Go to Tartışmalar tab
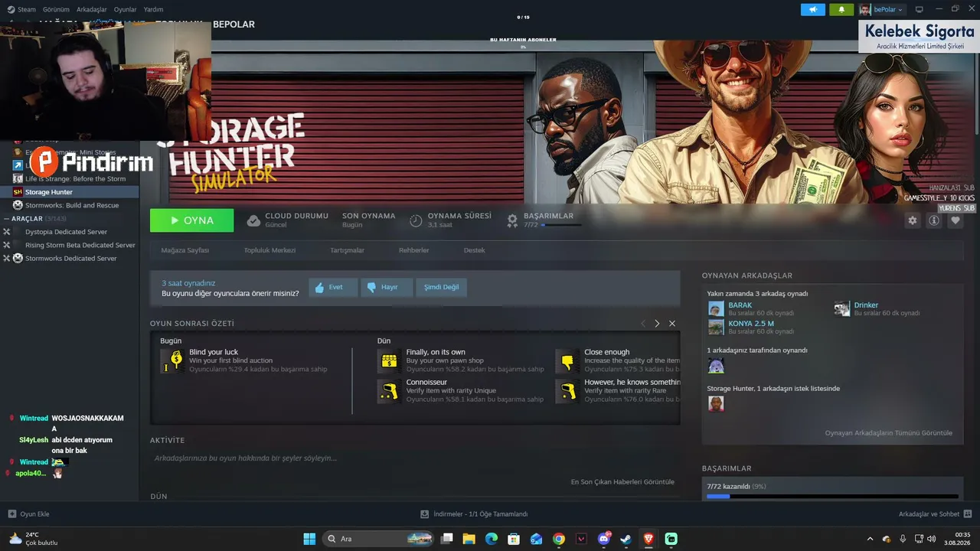The height and width of the screenshot is (551, 980). [x=347, y=250]
